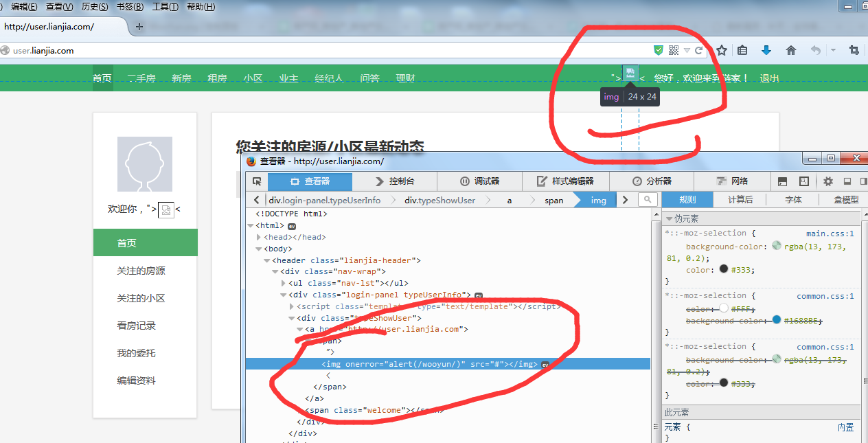The image size is (868, 443).
Task: Click the QR code icon in URL bar
Action: 674,50
